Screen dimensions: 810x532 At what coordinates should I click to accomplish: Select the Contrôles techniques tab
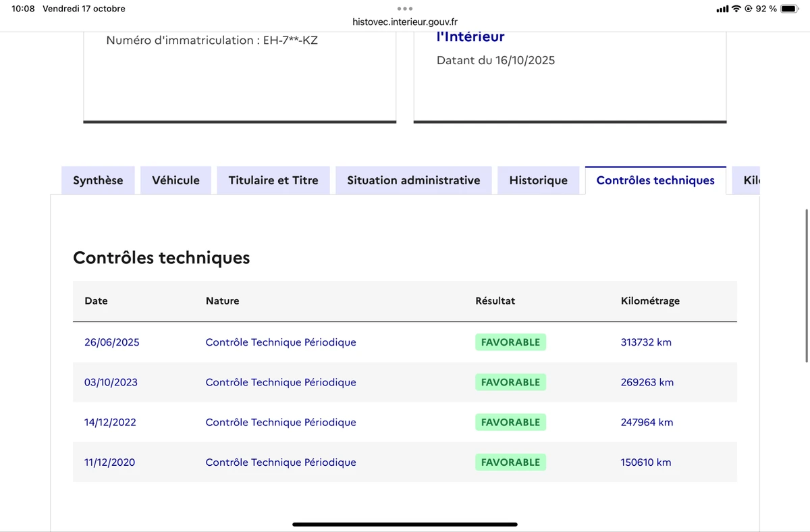click(655, 180)
